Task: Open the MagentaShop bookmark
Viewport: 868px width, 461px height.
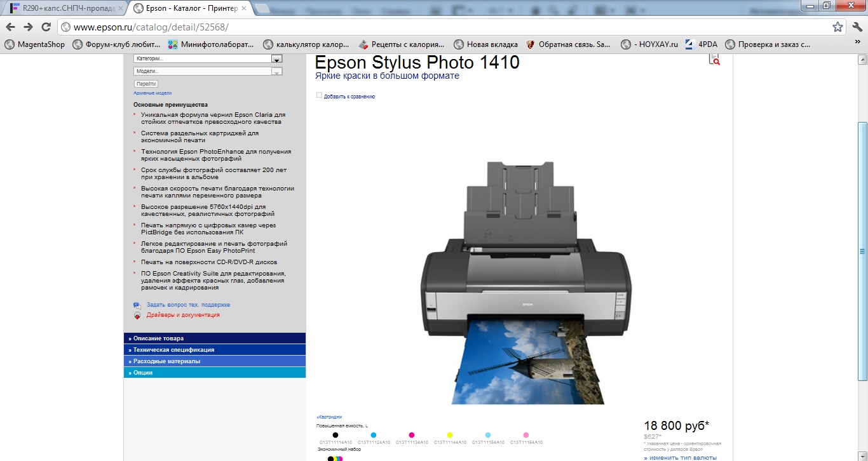Action: (x=35, y=44)
